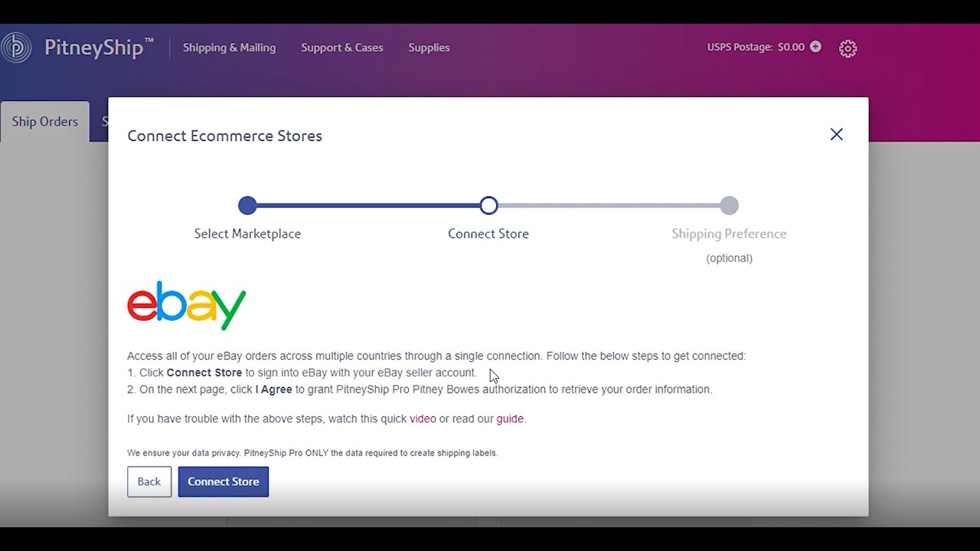Go back with the Back button

click(x=149, y=481)
